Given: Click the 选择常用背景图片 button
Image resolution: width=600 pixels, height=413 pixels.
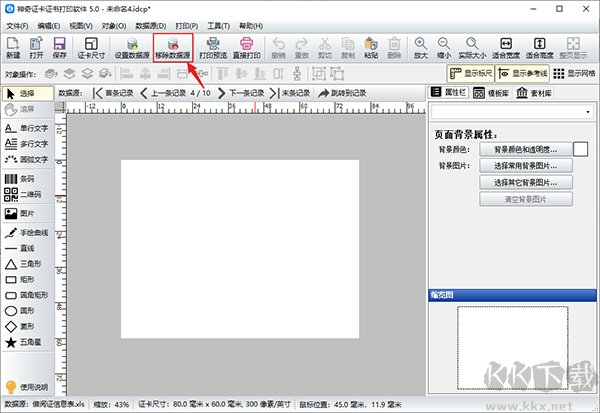Looking at the screenshot, I should click(526, 166).
